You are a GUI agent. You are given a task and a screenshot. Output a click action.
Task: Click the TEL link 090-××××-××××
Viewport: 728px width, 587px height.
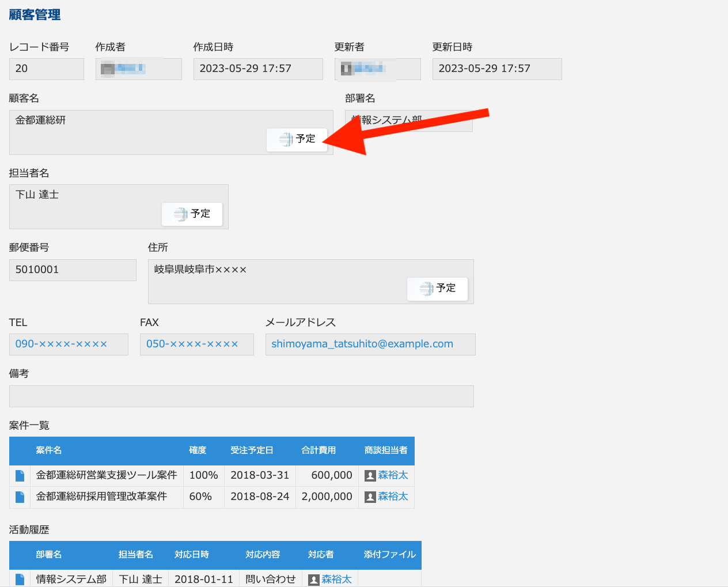61,344
